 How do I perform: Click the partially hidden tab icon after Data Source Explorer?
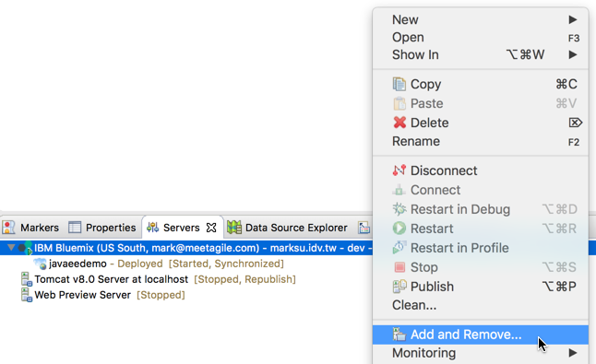[x=364, y=228]
